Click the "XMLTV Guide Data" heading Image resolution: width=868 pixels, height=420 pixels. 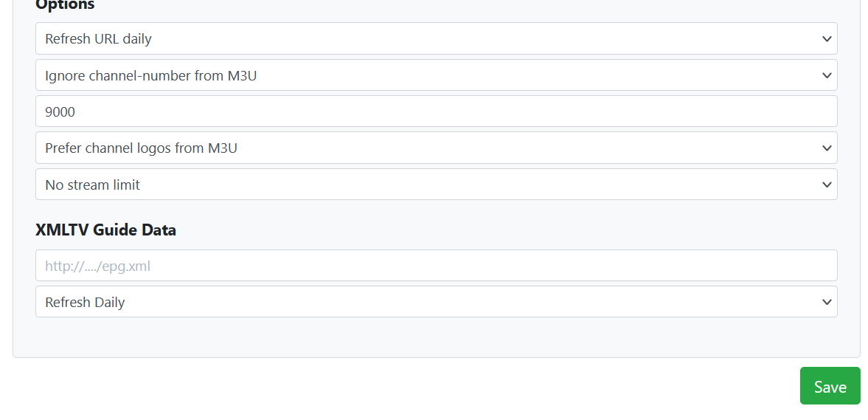pos(105,230)
